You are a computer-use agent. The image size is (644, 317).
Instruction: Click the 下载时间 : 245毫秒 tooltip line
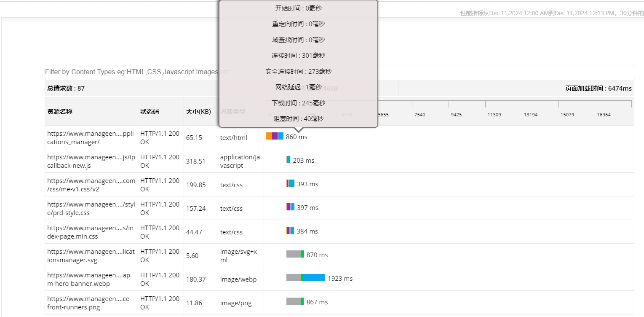coord(299,103)
